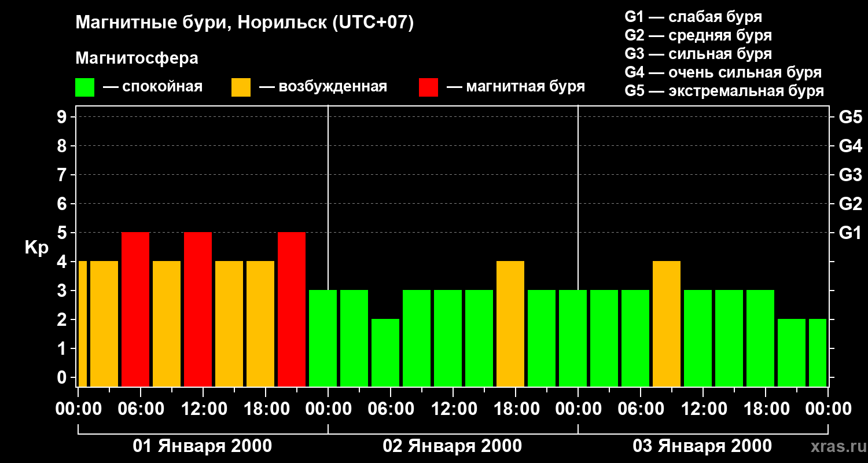Image resolution: width=868 pixels, height=463 pixels.
Task: Click the final 00:00 label at axis end
Action: [x=828, y=409]
